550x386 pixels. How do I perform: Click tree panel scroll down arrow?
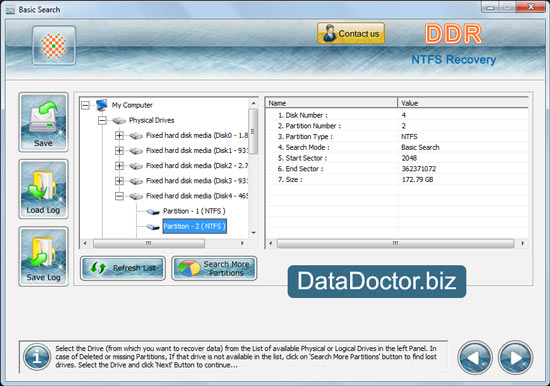(253, 233)
